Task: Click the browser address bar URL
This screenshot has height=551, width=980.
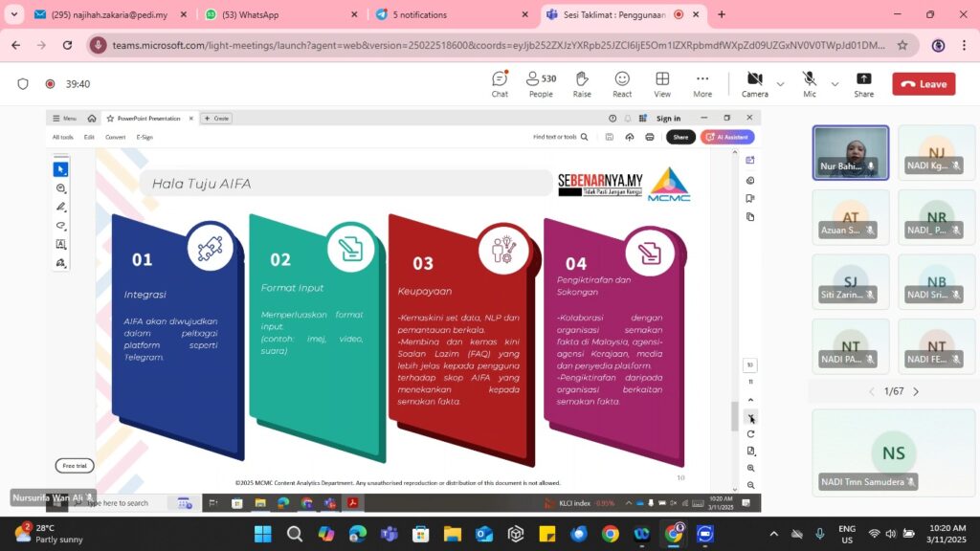Action: (498, 45)
